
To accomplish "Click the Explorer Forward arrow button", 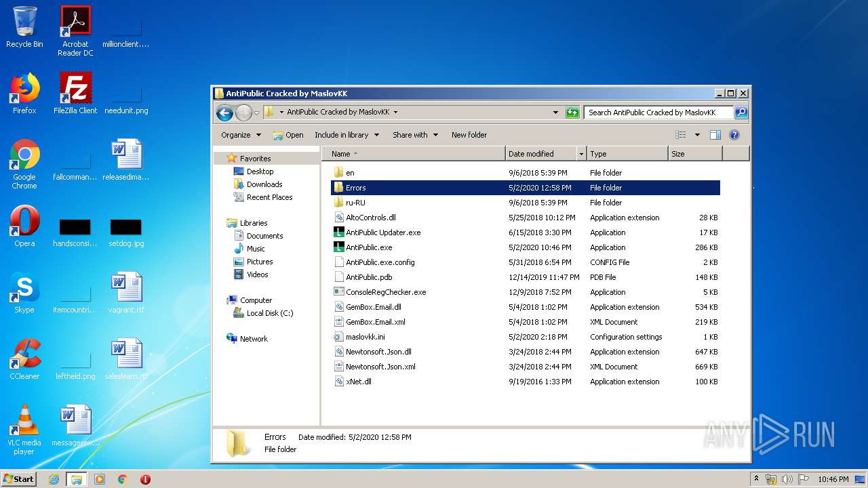I will point(243,113).
